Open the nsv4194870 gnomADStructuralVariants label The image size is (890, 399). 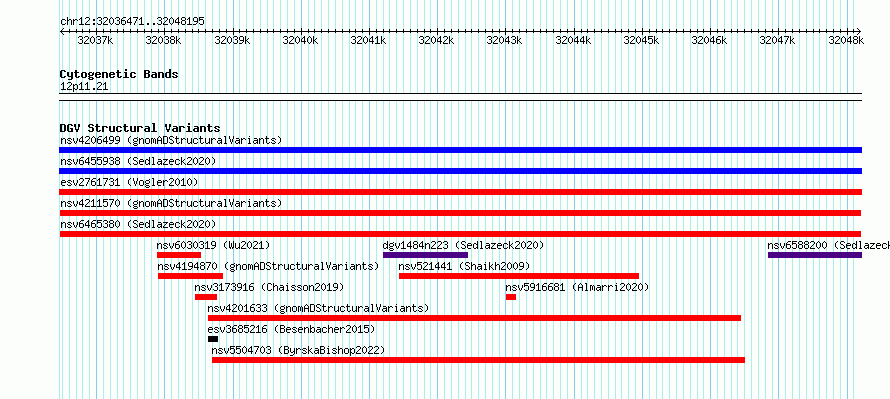[268, 266]
